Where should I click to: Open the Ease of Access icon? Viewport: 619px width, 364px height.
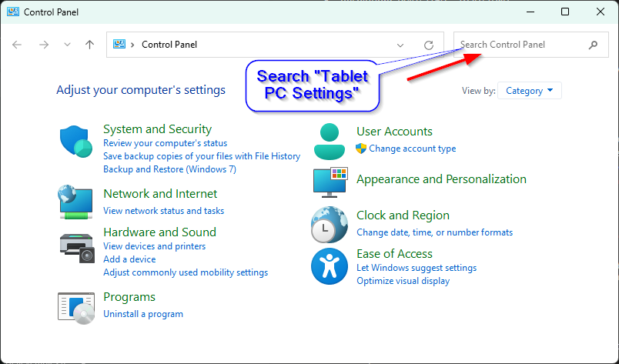330,266
